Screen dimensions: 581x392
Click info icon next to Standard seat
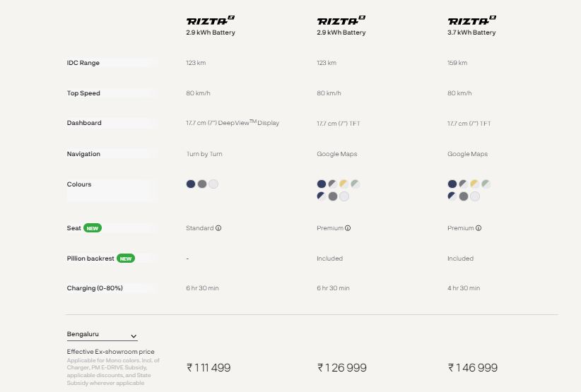pyautogui.click(x=218, y=228)
